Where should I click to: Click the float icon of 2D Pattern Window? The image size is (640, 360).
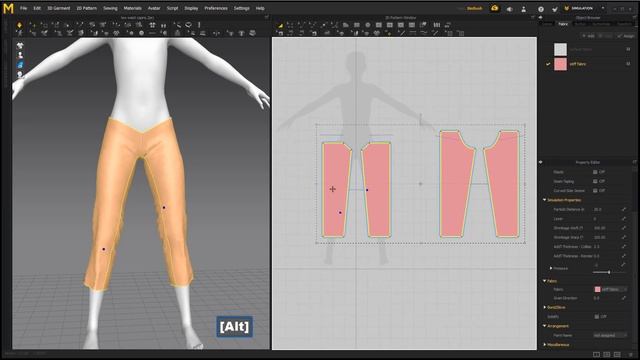[533, 18]
